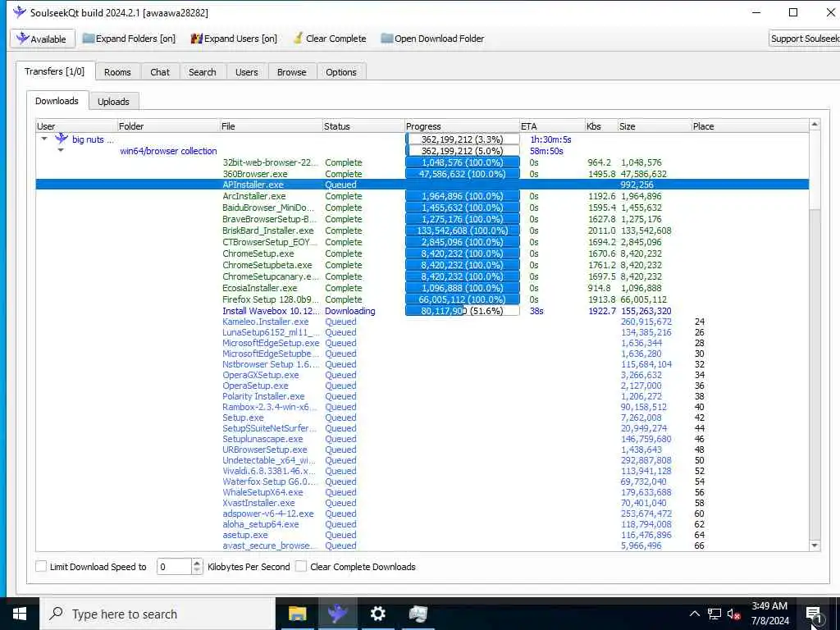Click the Clear Complete broom button

point(330,39)
